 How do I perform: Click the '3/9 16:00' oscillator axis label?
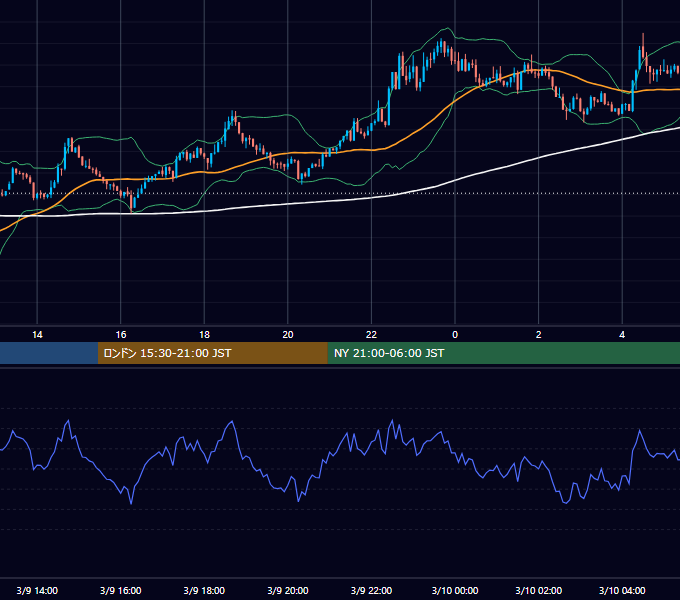(x=121, y=590)
